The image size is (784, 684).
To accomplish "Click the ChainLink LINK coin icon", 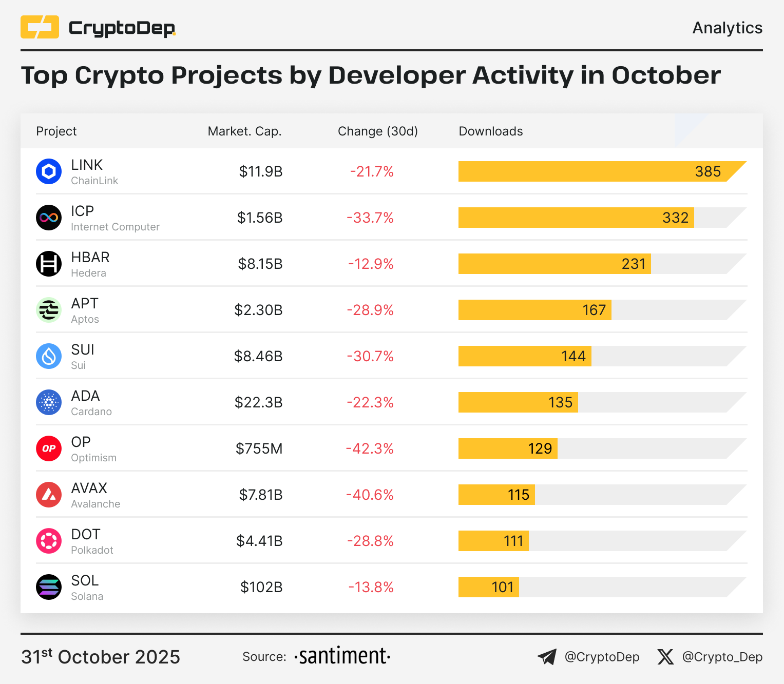I will (49, 171).
